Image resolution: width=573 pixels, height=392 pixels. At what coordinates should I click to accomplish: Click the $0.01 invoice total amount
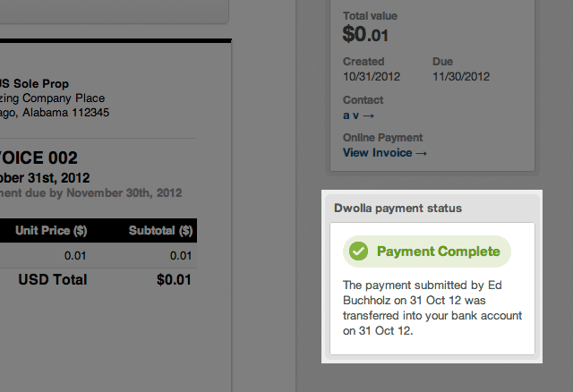click(174, 279)
